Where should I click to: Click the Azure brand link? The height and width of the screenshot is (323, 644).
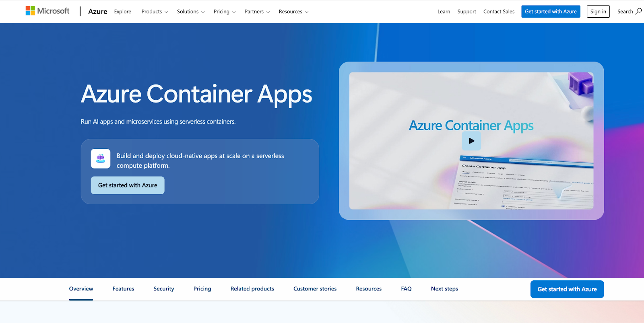pos(97,12)
